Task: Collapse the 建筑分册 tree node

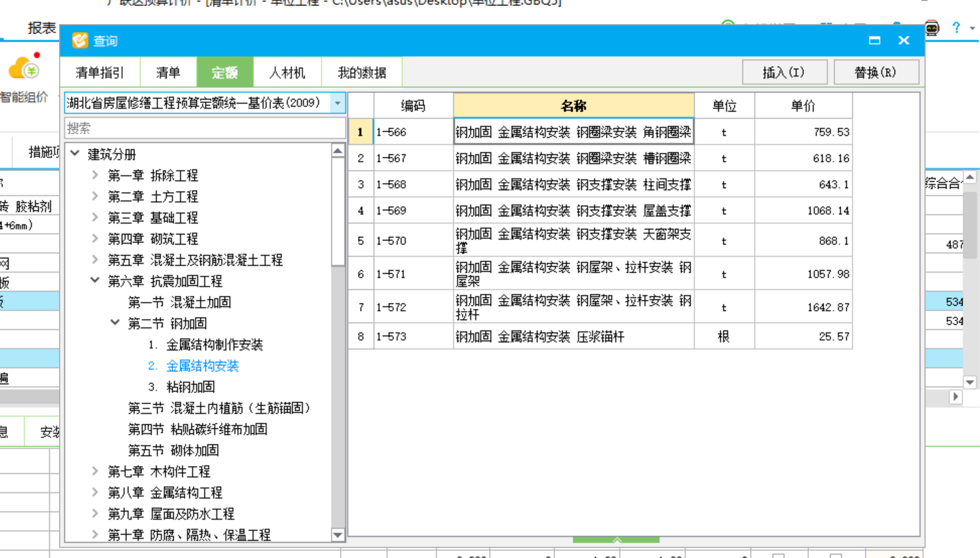Action: [x=75, y=154]
